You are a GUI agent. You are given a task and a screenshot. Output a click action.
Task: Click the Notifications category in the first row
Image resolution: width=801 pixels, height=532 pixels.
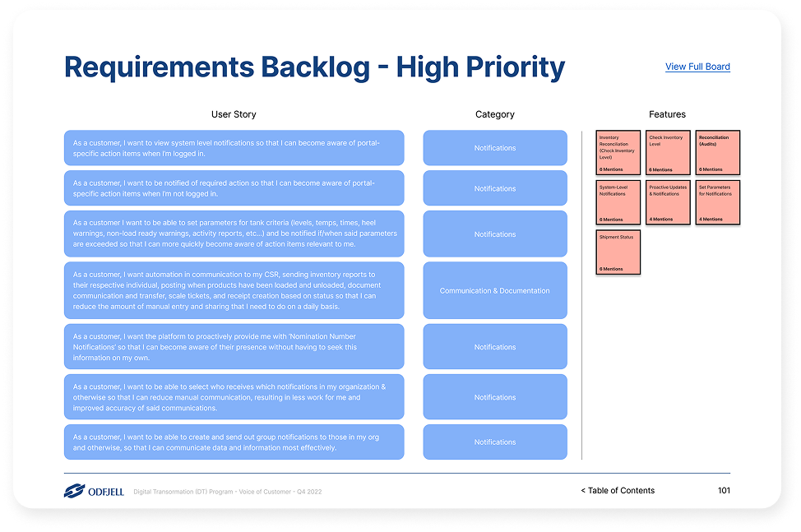click(495, 148)
